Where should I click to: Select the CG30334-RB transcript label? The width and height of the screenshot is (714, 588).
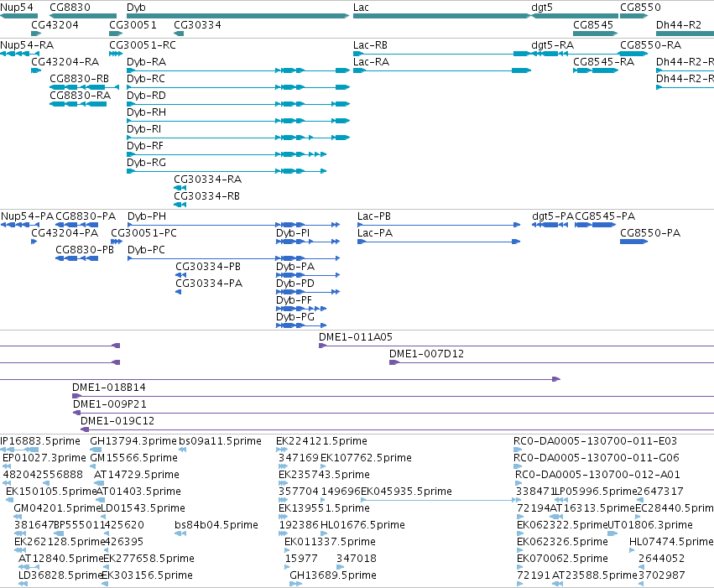206,196
